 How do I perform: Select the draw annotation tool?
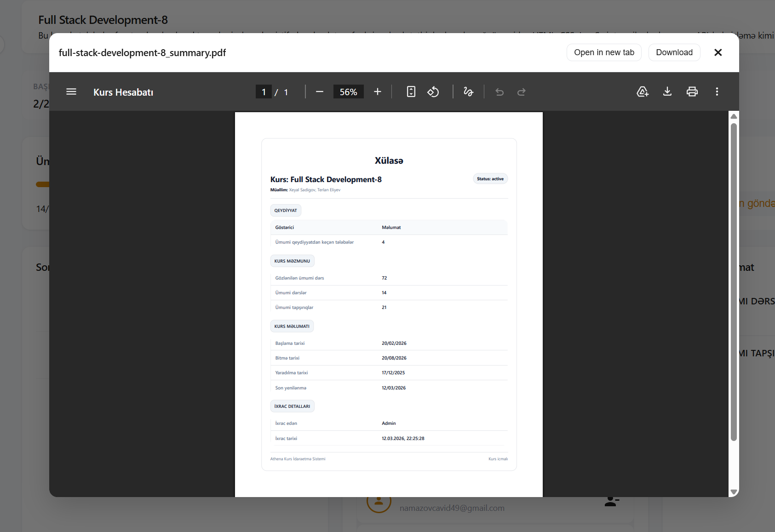[x=468, y=92]
